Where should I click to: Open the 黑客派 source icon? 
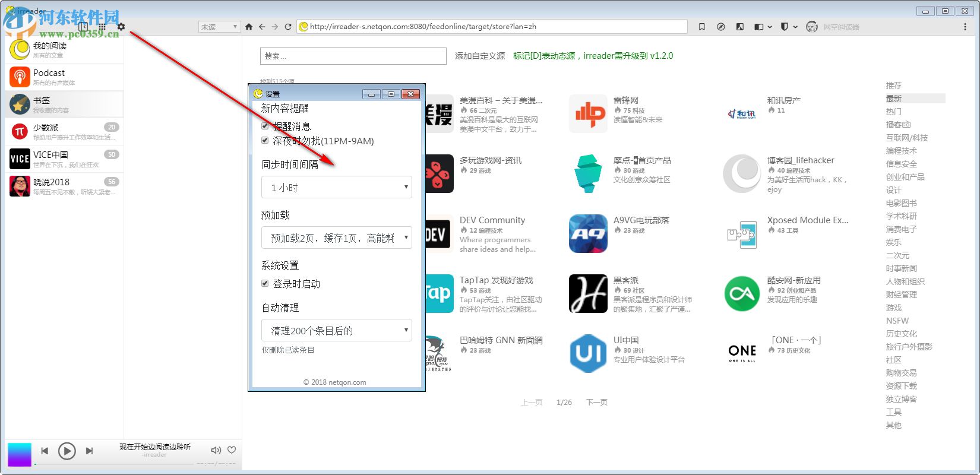(588, 293)
